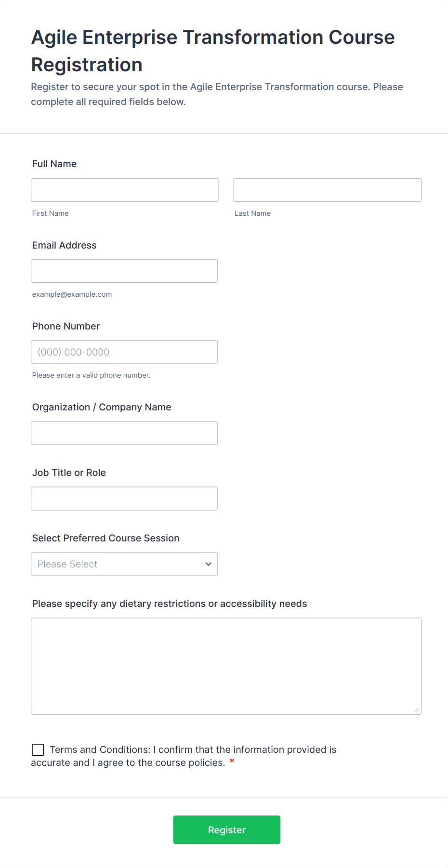The width and height of the screenshot is (448, 868).
Task: Click the Email Address input field
Action: (124, 271)
